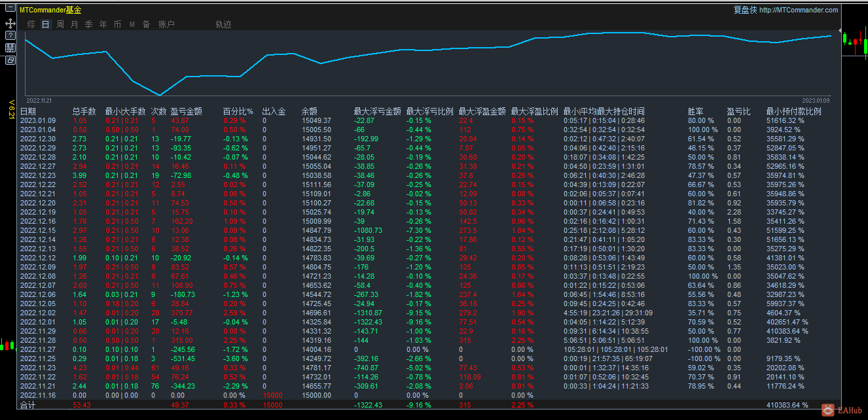
Task: Click the 胜率 column header
Action: pos(695,111)
